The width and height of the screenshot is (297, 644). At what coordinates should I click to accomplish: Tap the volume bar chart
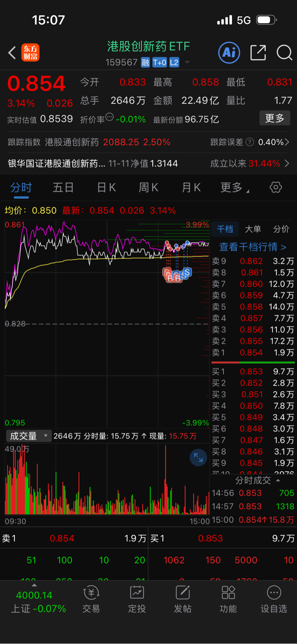point(107,479)
